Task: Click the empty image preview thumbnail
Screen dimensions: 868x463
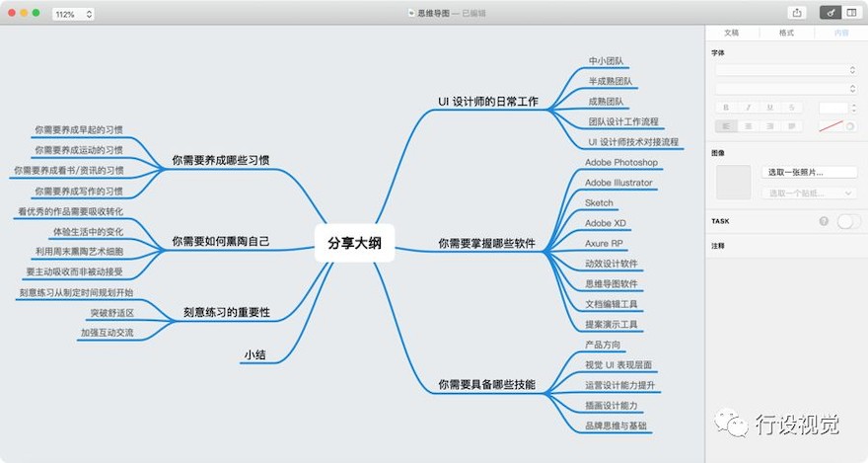Action: tap(734, 182)
